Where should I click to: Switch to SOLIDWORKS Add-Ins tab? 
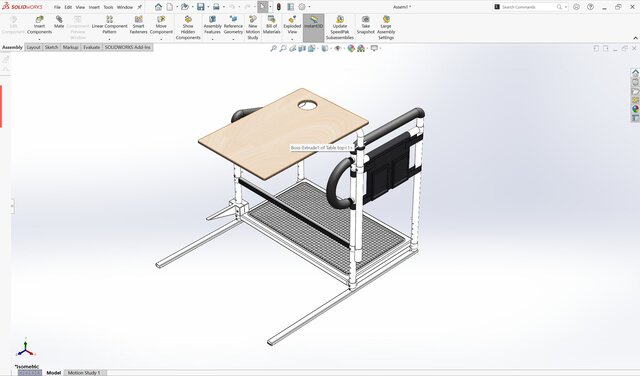(x=128, y=47)
